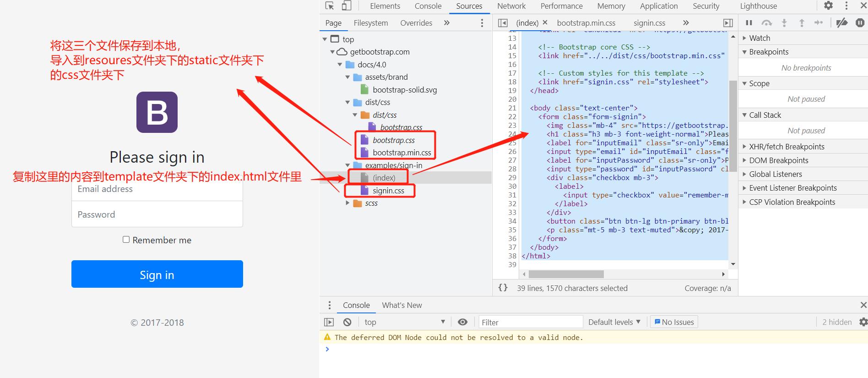This screenshot has width=868, height=378.
Task: Toggle the device toolbar icon
Action: (347, 6)
